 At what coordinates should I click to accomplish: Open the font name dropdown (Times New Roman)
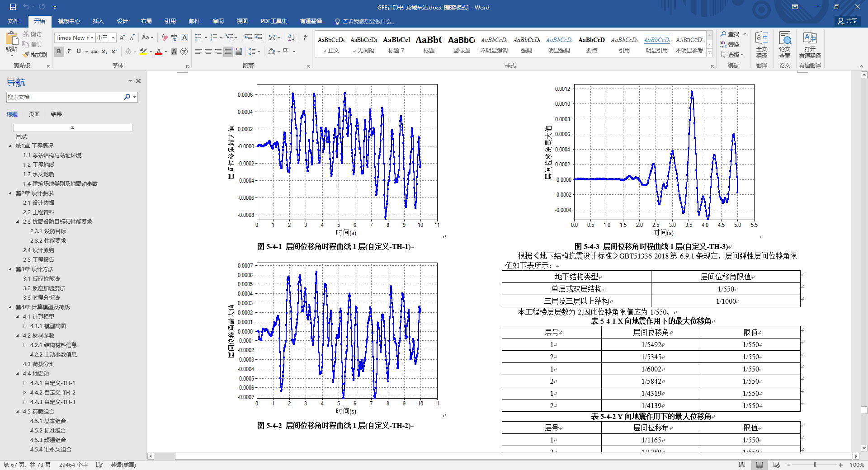(92, 38)
